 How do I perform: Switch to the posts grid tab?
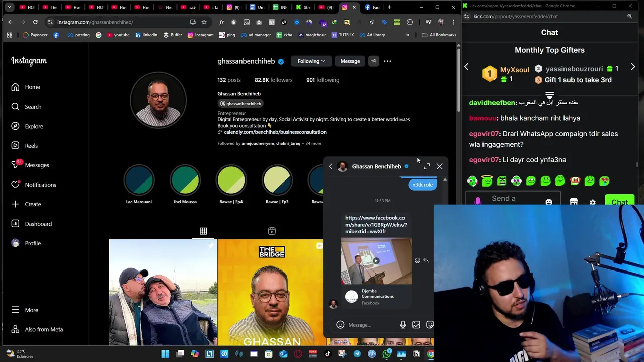click(x=203, y=231)
